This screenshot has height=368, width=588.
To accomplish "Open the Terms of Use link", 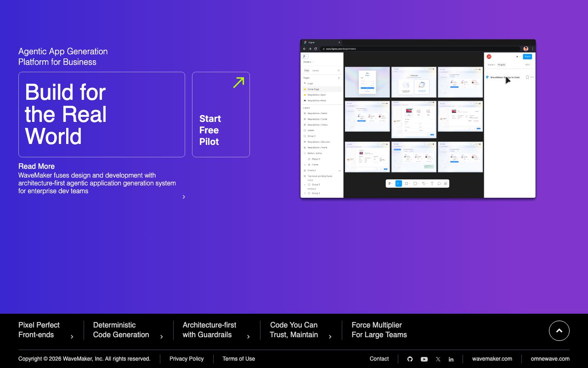I will pyautogui.click(x=238, y=359).
